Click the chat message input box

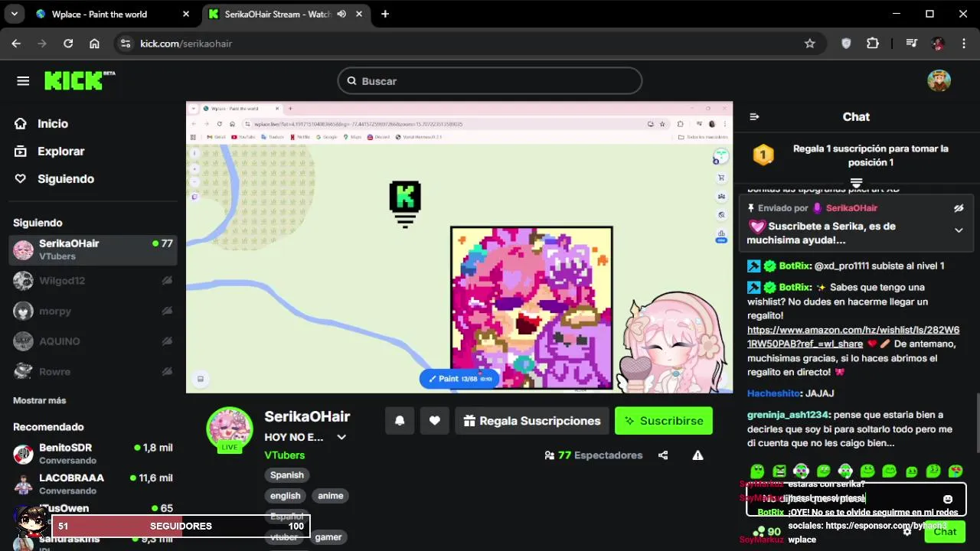pyautogui.click(x=856, y=500)
